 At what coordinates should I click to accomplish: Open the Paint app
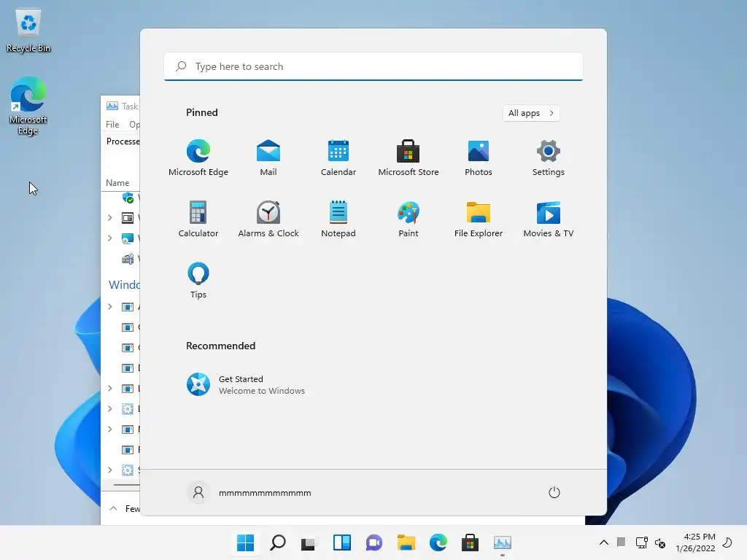pyautogui.click(x=409, y=219)
